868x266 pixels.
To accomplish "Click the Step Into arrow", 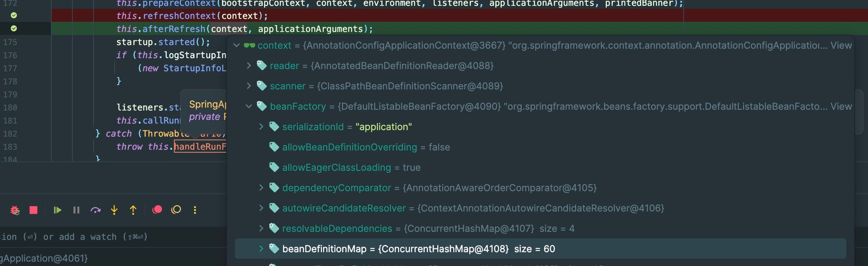I will coord(114,210).
